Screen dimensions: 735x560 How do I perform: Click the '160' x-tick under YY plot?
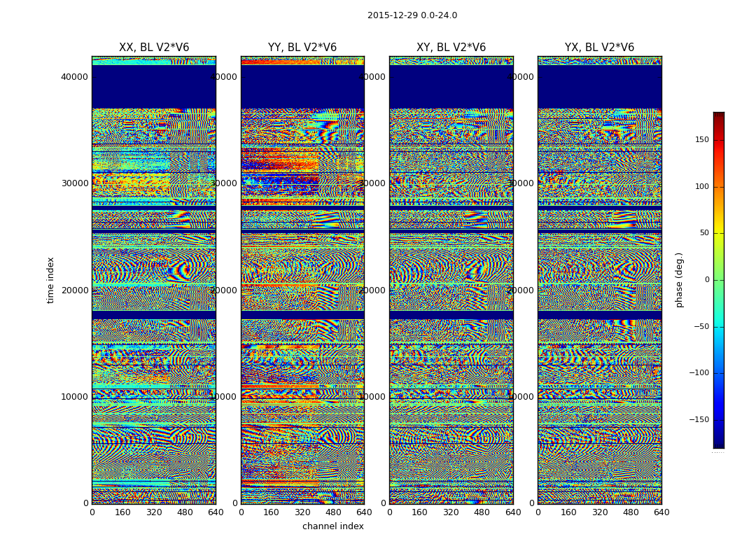[272, 512]
